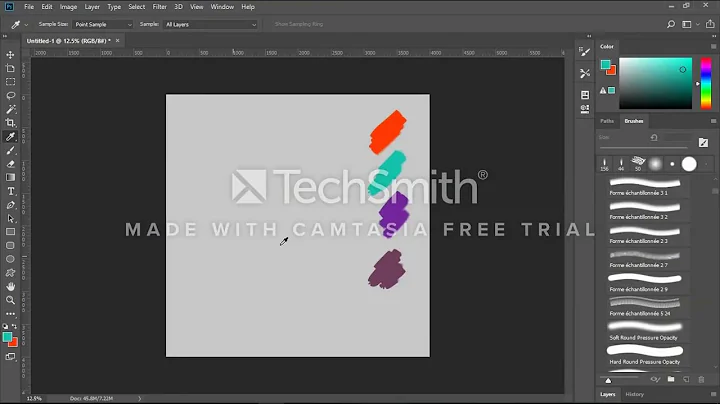
Task: Select the Magic Wand tool
Action: (x=10, y=109)
